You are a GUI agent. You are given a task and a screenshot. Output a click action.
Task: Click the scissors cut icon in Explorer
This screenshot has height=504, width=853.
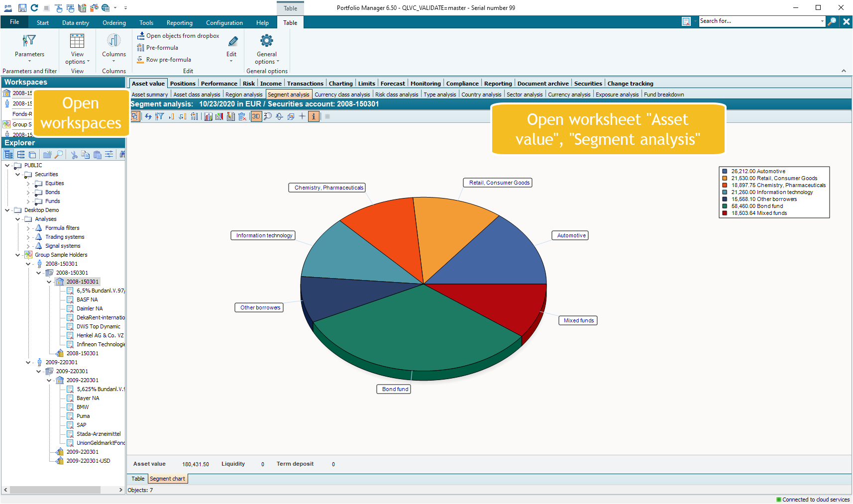[x=74, y=155]
